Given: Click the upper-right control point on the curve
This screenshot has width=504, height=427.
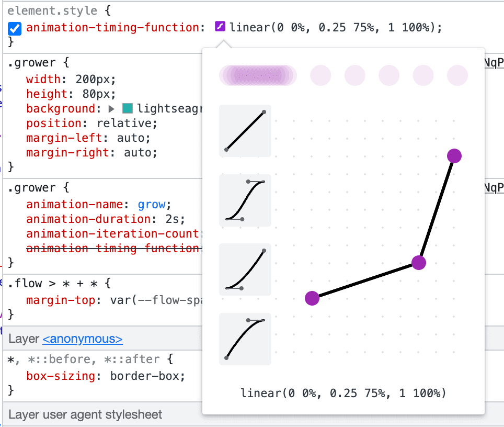Looking at the screenshot, I should pyautogui.click(x=454, y=155).
